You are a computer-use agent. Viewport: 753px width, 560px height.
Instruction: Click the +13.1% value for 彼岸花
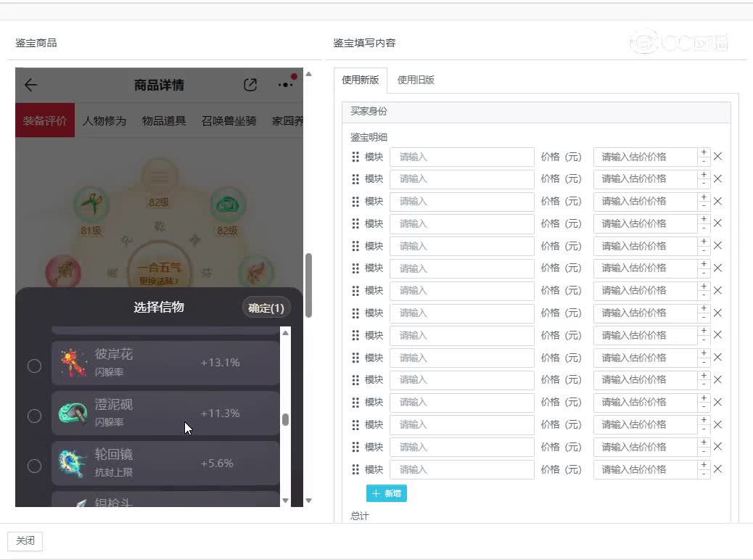(220, 363)
